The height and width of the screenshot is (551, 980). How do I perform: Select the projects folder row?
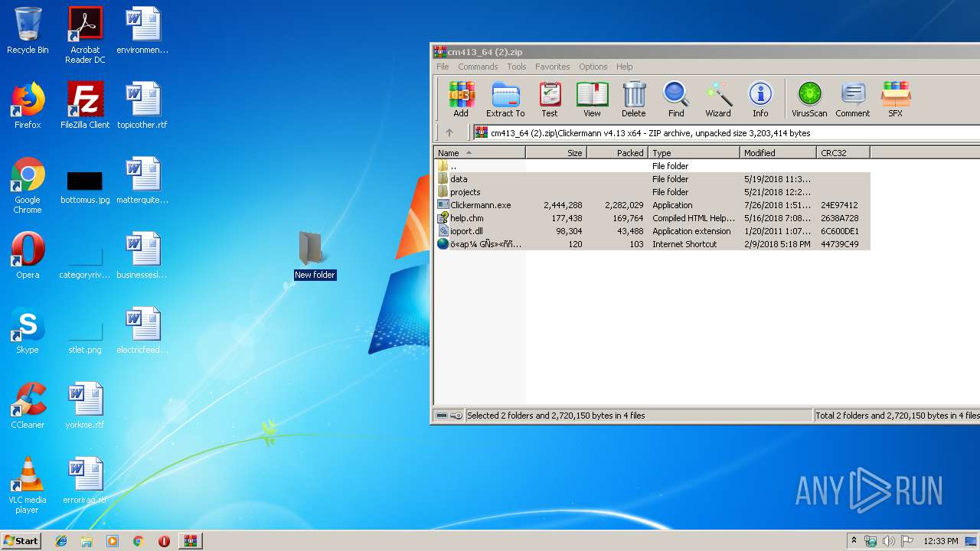[x=652, y=192]
